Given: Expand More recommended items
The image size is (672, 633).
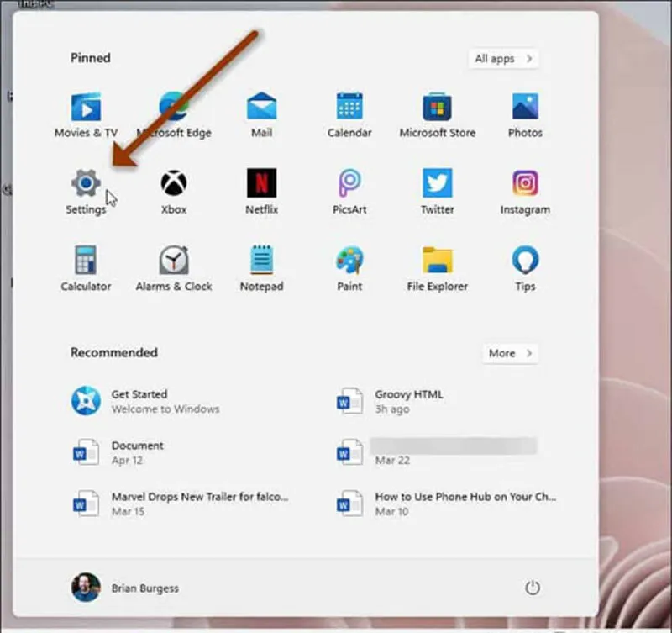Looking at the screenshot, I should tap(510, 353).
